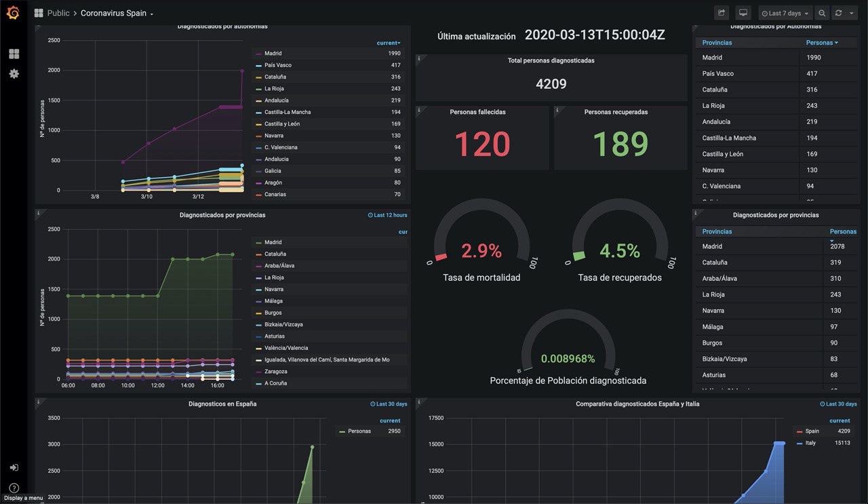This screenshot has height=504, width=868.
Task: Open the Diagnosticados por províncias chart title menu
Action: [x=222, y=215]
